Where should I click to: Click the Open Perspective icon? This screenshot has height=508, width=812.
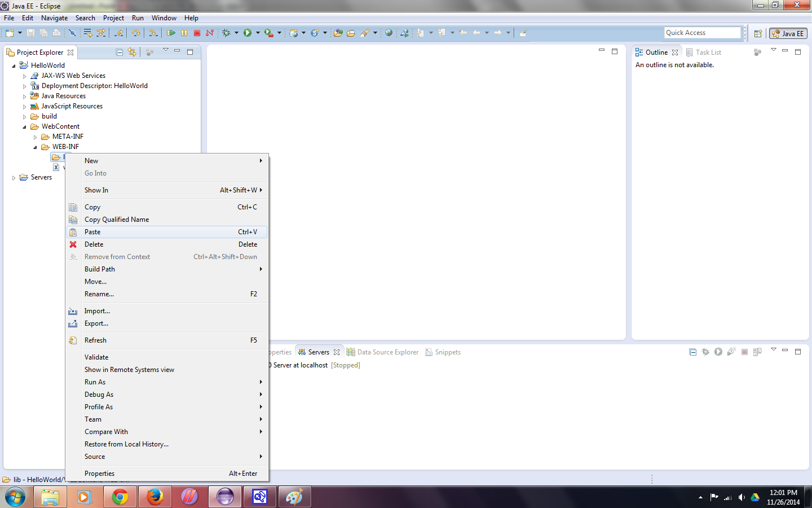[758, 33]
